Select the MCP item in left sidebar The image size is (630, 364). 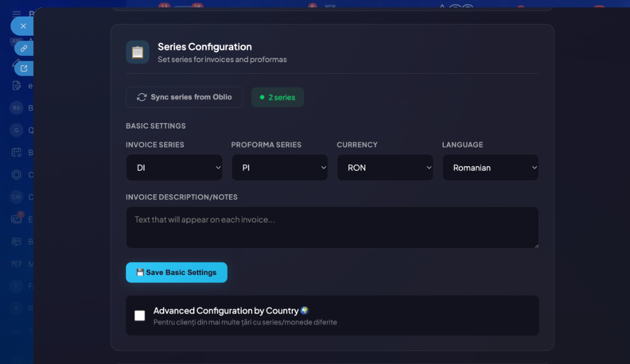tap(17, 264)
